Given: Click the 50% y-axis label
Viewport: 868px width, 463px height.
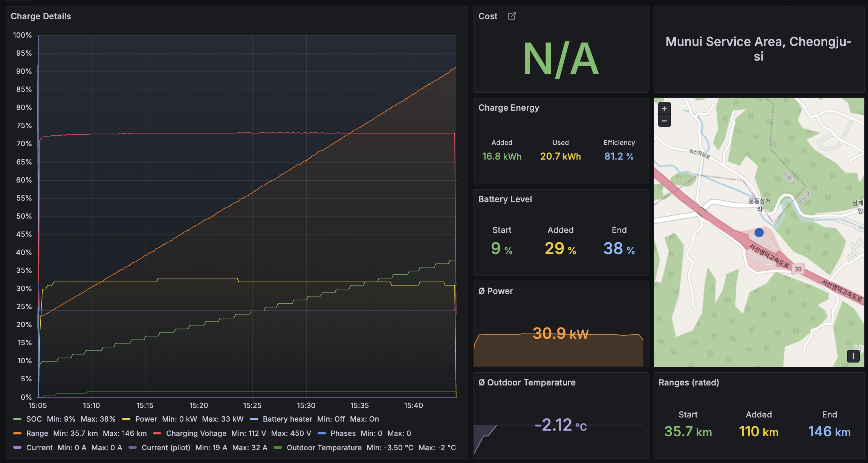Looking at the screenshot, I should tap(24, 216).
